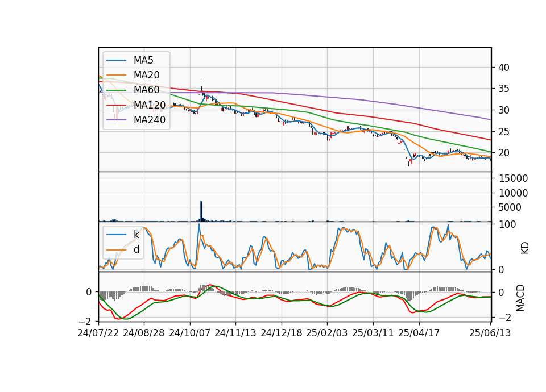Click the 24/11/13 date label

coord(235,333)
